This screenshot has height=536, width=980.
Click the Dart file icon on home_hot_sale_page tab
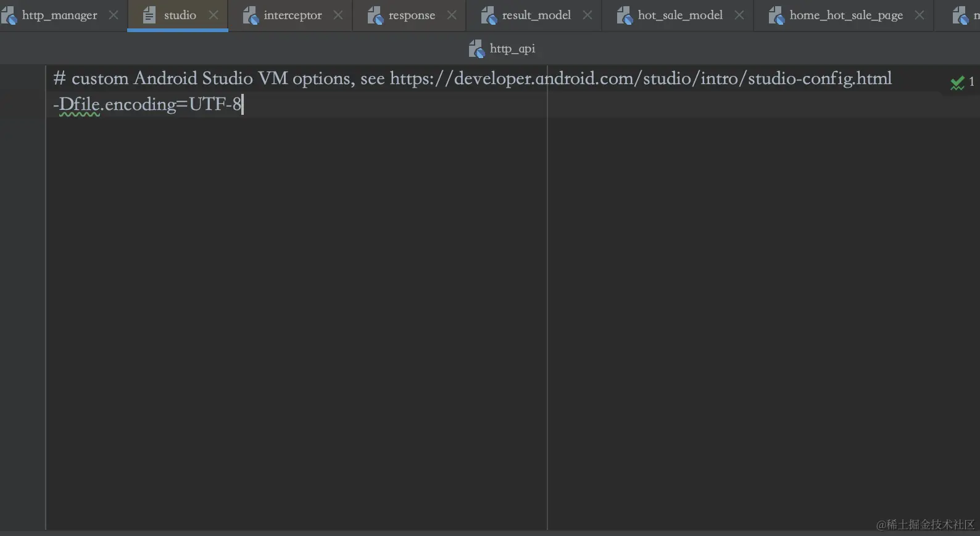(776, 15)
